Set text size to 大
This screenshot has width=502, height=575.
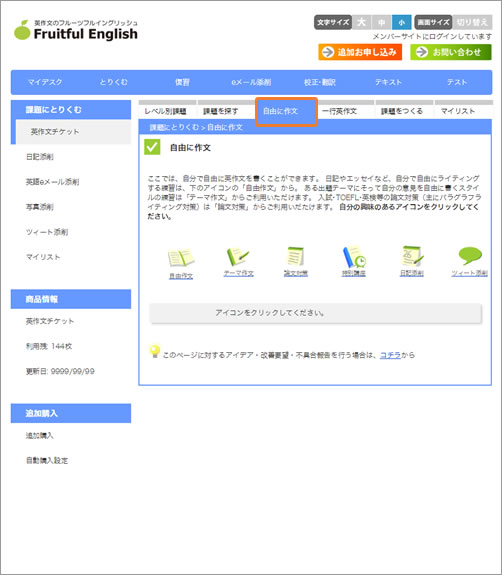point(362,22)
